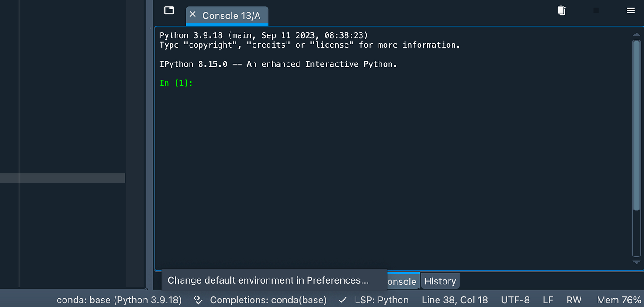Image resolution: width=644 pixels, height=307 pixels.
Task: Change the UTF-8 encoding indicator
Action: click(x=515, y=300)
